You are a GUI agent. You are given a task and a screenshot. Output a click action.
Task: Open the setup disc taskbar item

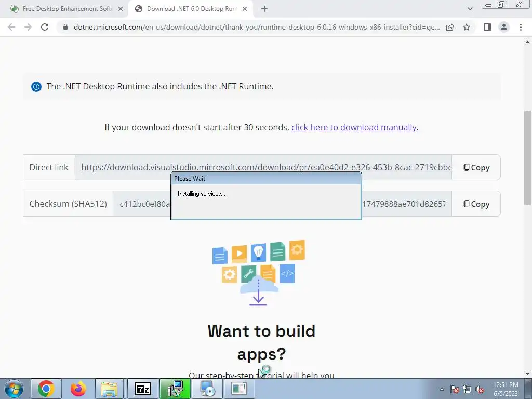pyautogui.click(x=207, y=389)
